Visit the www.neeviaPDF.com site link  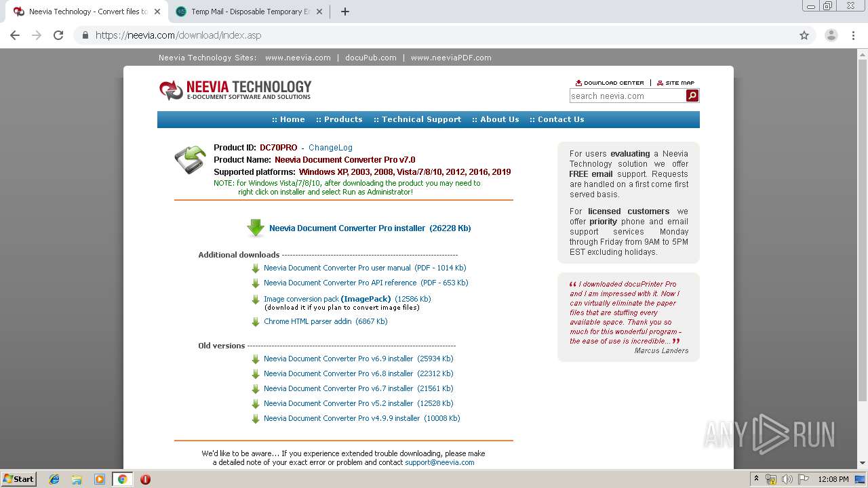tap(451, 58)
